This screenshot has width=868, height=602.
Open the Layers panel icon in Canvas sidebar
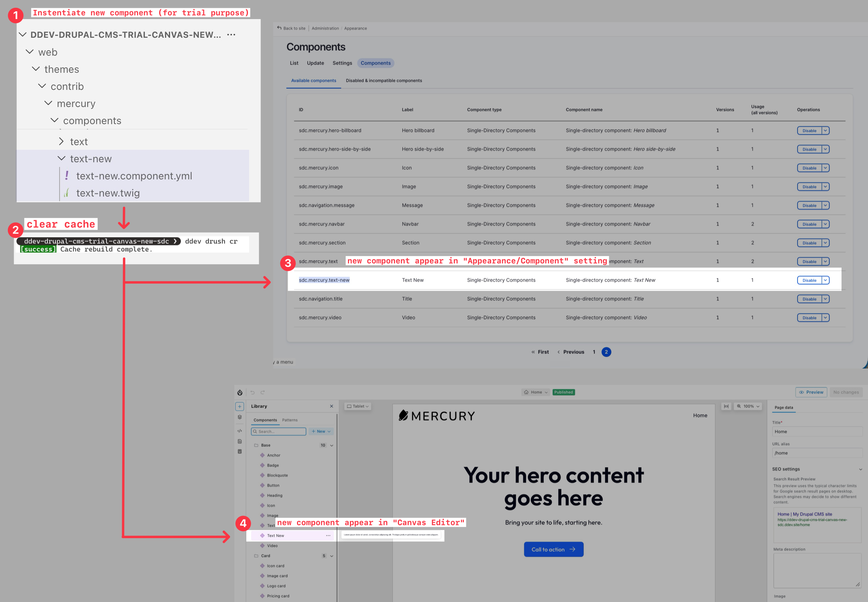[240, 417]
